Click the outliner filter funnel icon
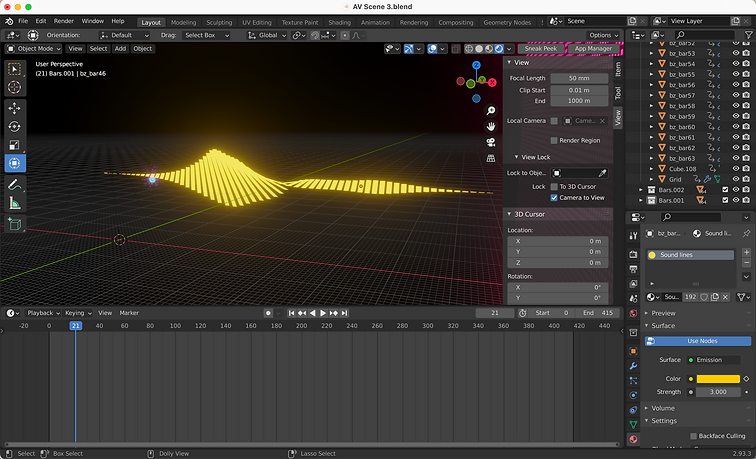The width and height of the screenshot is (756, 459). (749, 35)
